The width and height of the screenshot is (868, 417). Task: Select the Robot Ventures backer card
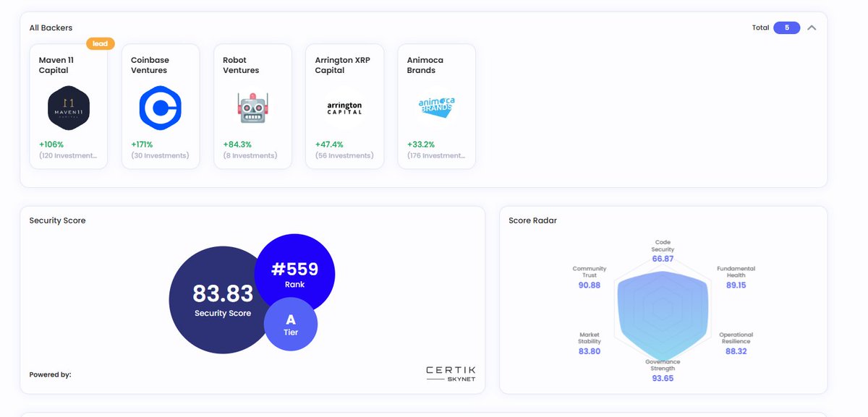[252, 106]
